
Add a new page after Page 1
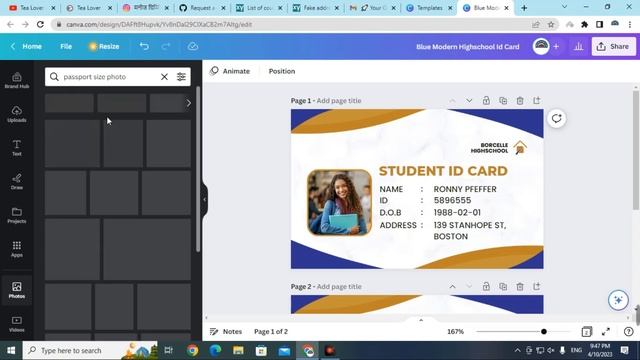(x=536, y=100)
